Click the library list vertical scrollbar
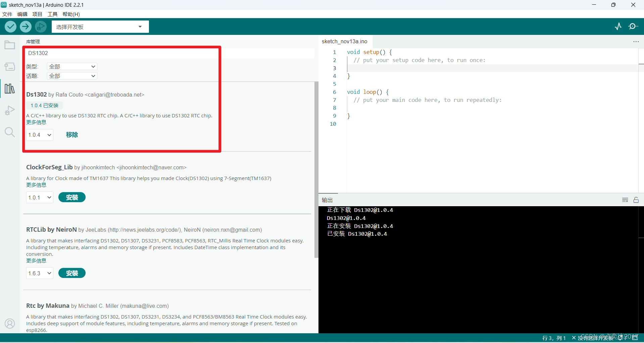Image resolution: width=644 pixels, height=343 pixels. coord(316,169)
